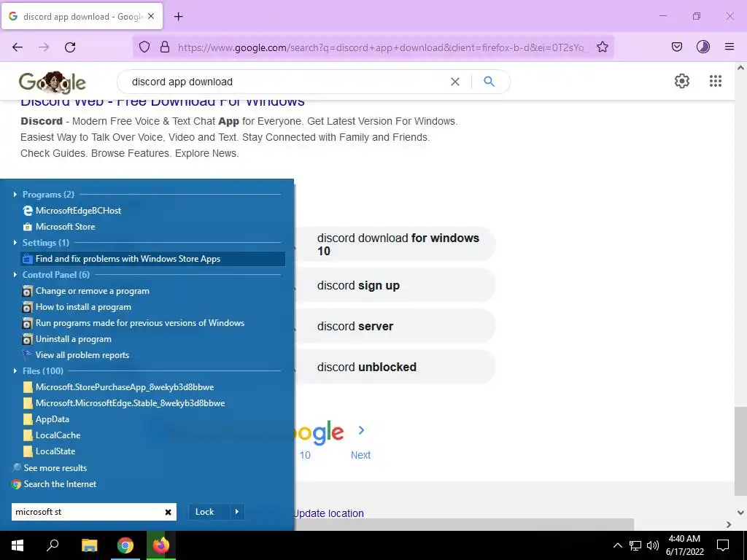Open the notification center
Viewport: 747px width, 560px height.
pos(723,545)
